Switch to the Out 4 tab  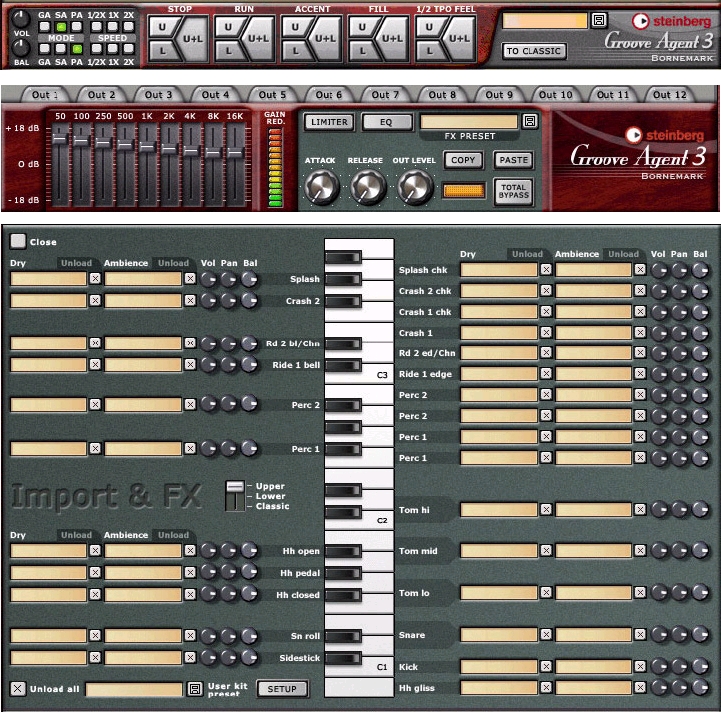[x=215, y=95]
